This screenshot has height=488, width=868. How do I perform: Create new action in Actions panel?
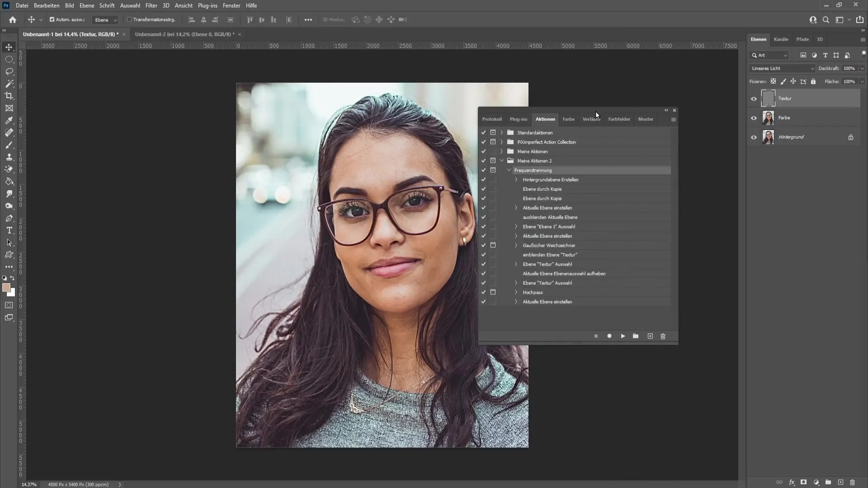(650, 336)
